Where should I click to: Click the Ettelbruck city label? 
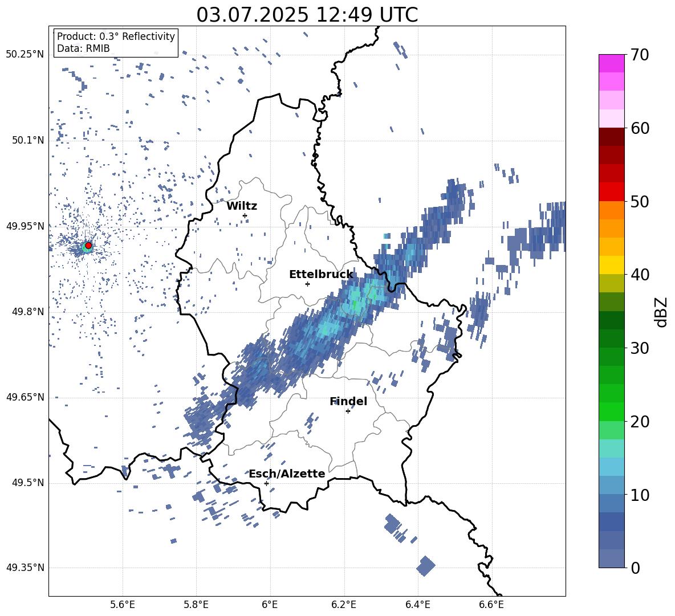pyautogui.click(x=321, y=275)
